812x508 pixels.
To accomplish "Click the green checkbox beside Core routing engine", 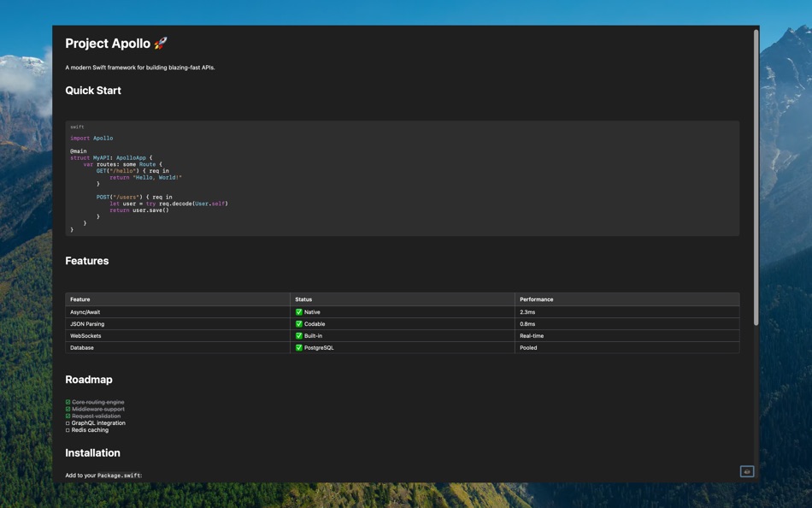I will tap(68, 401).
